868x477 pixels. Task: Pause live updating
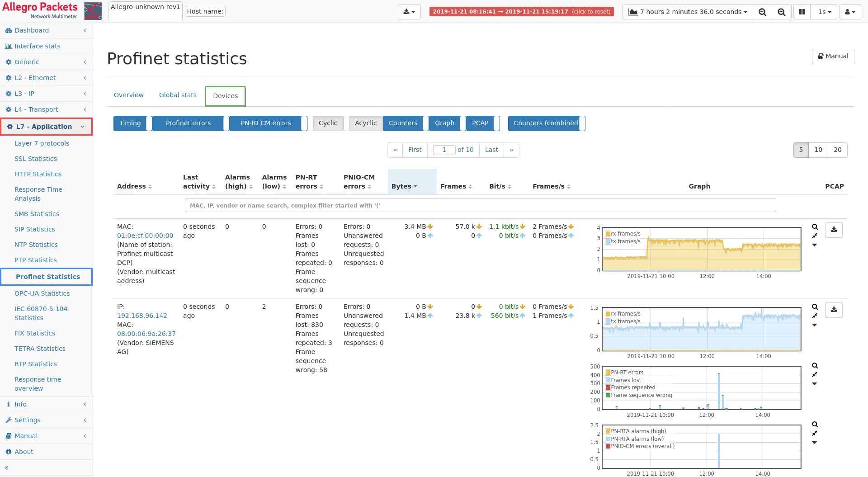pyautogui.click(x=802, y=12)
